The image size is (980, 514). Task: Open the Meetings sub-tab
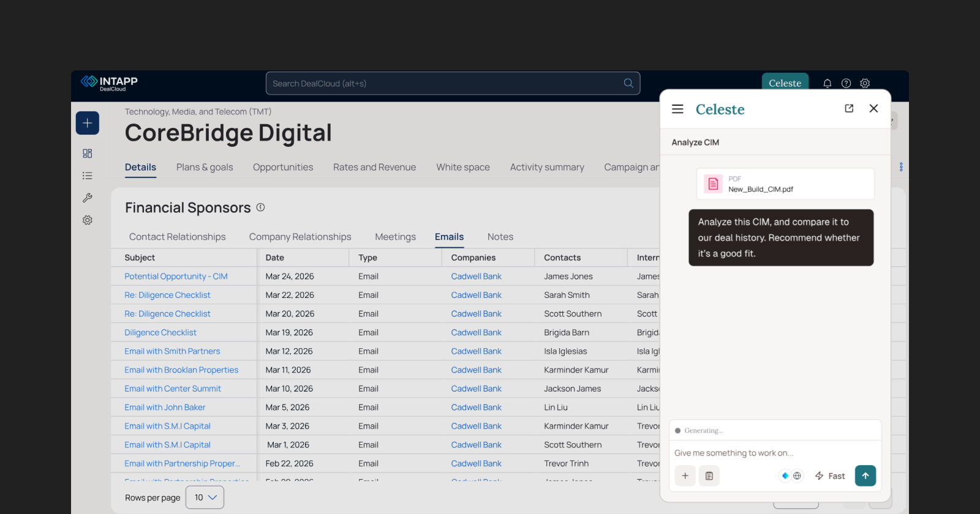coord(395,237)
